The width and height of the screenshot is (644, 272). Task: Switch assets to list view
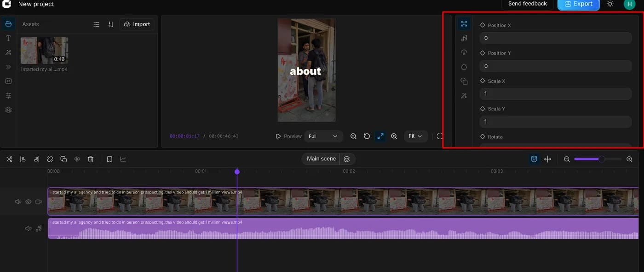[x=97, y=24]
